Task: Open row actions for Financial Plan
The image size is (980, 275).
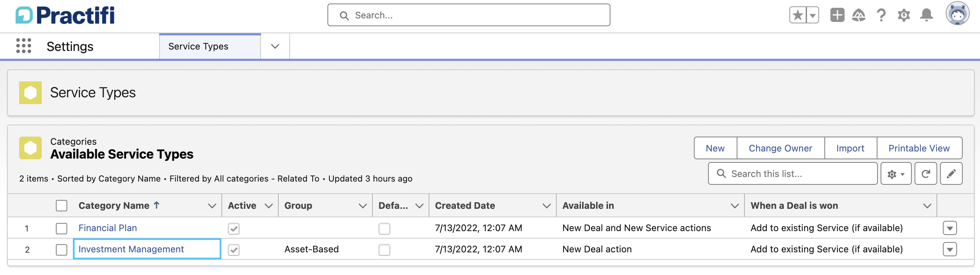Action: point(950,228)
